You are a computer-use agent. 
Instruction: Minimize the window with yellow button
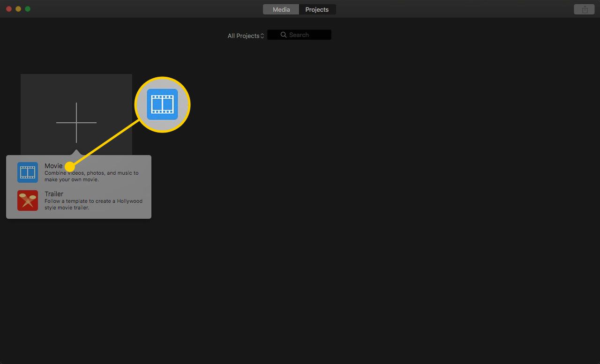[18, 9]
